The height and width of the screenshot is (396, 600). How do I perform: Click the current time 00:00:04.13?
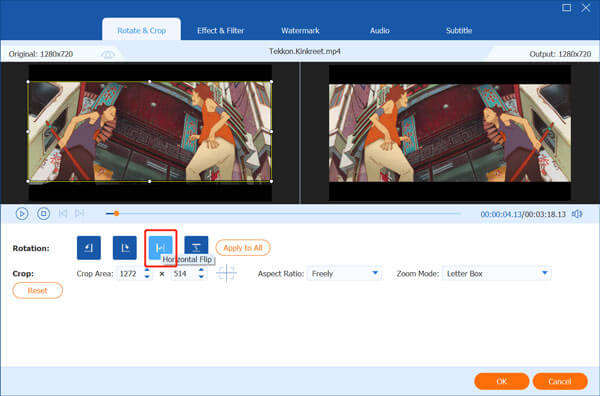501,214
